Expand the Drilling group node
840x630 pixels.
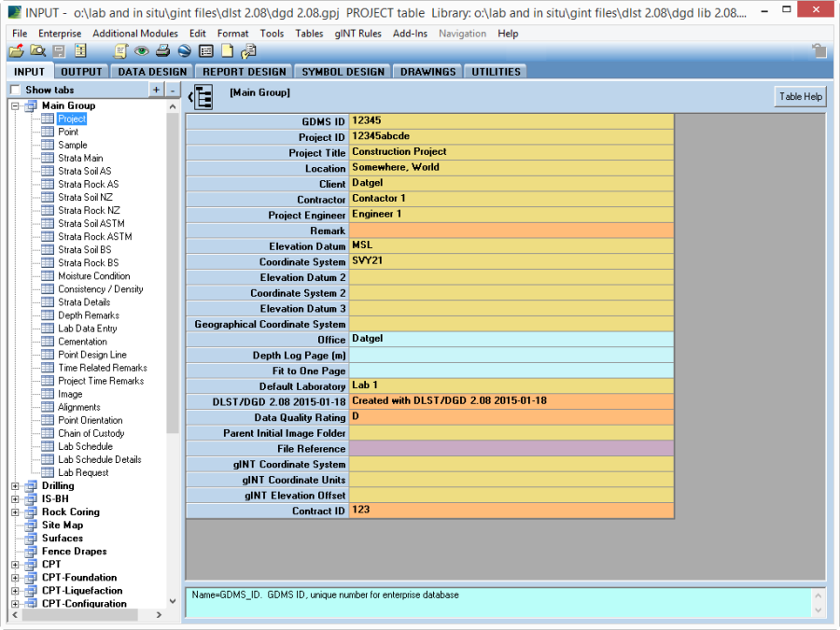16,486
